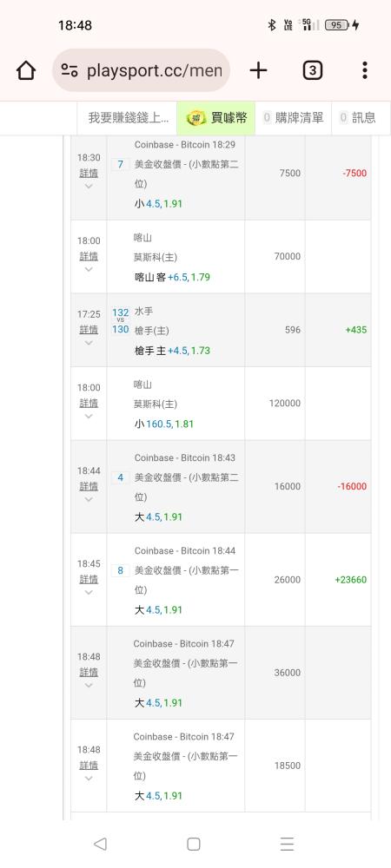Tap the Android back navigation icon
This screenshot has width=391, height=868.
pyautogui.click(x=100, y=844)
